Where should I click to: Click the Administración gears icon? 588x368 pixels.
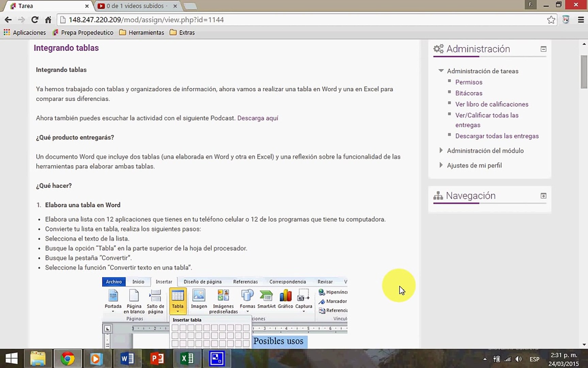click(x=438, y=49)
